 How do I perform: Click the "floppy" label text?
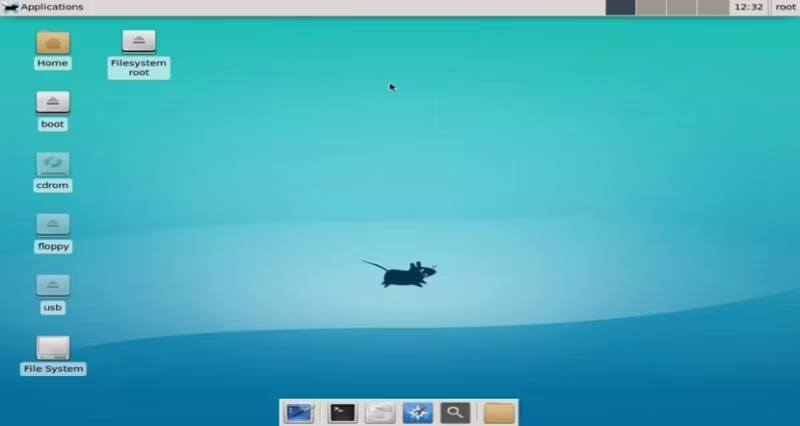click(53, 247)
